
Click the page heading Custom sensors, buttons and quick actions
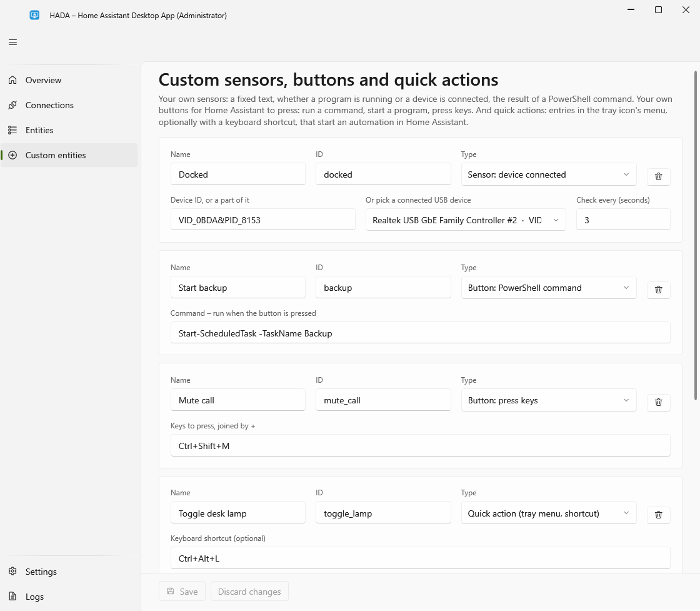[x=328, y=80]
